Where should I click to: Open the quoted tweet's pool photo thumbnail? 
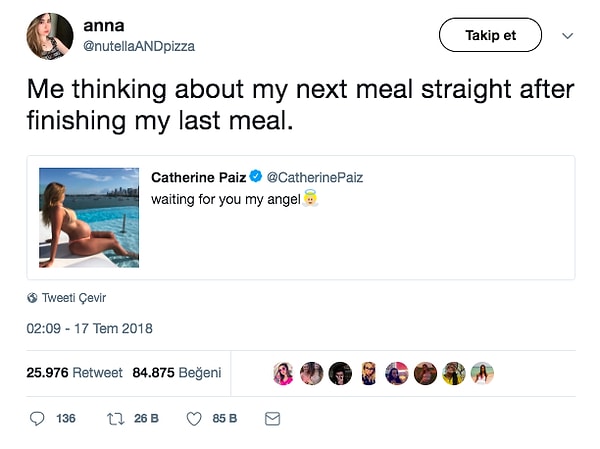pyautogui.click(x=89, y=217)
